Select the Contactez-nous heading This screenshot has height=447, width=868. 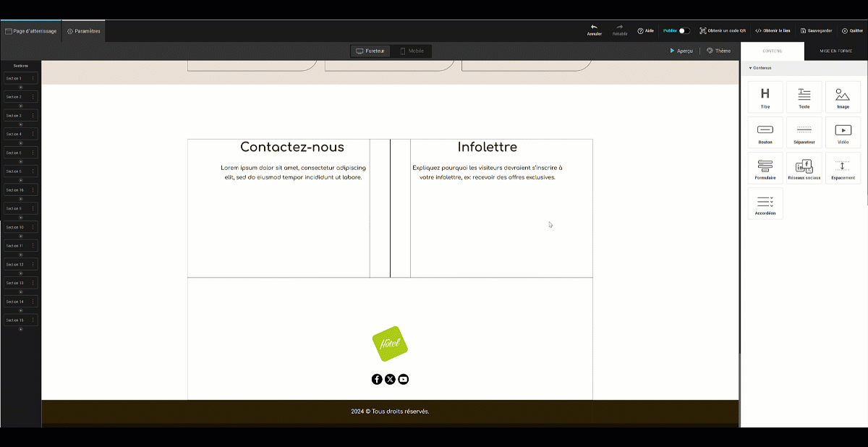coord(292,148)
